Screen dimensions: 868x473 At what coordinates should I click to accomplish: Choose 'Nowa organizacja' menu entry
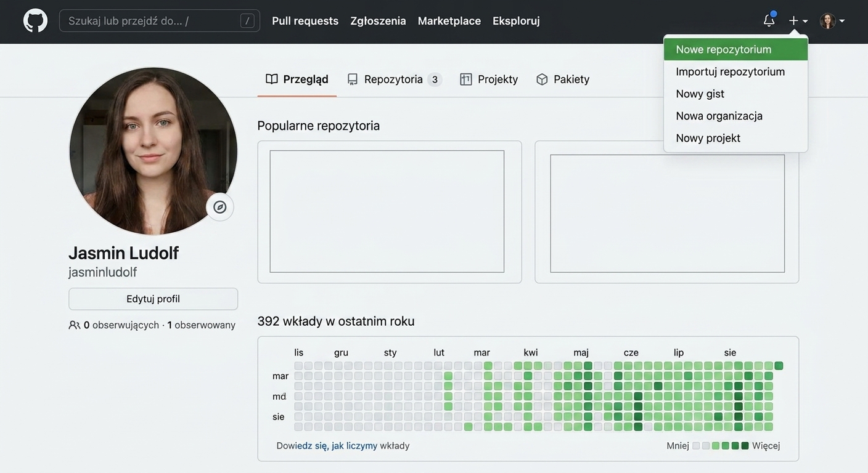coord(735,116)
